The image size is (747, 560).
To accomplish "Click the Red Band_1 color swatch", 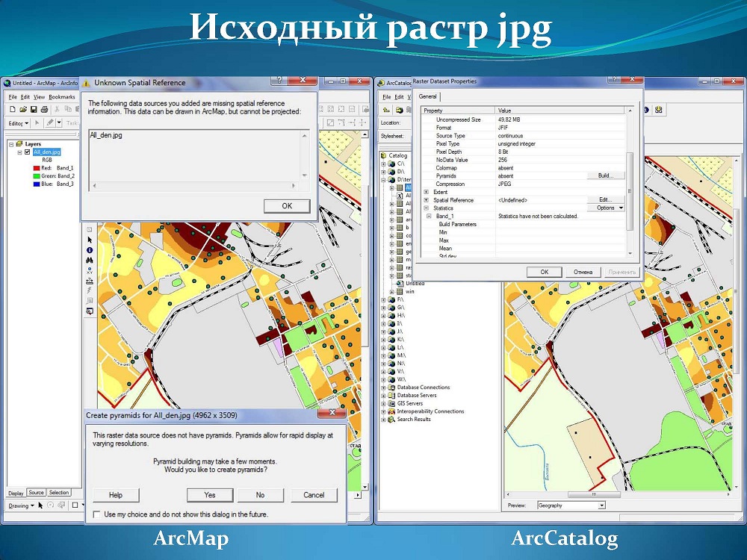I will [36, 168].
